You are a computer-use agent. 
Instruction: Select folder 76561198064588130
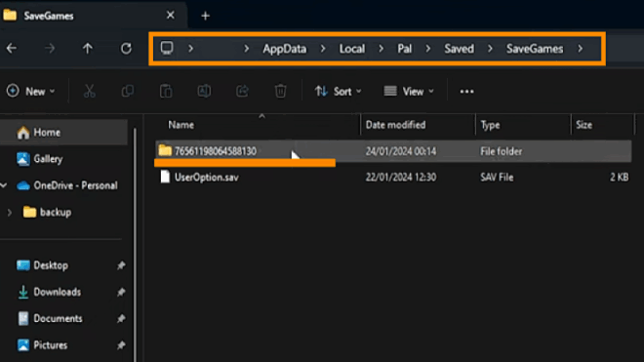point(393,151)
